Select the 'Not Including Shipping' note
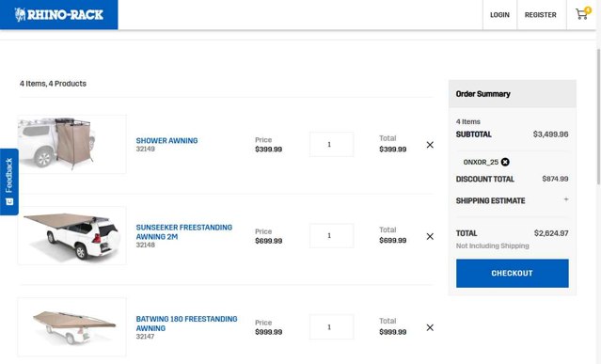601x364 pixels. pyautogui.click(x=493, y=246)
